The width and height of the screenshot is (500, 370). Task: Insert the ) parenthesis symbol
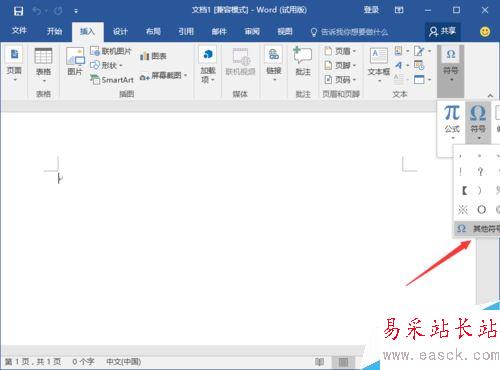[479, 190]
